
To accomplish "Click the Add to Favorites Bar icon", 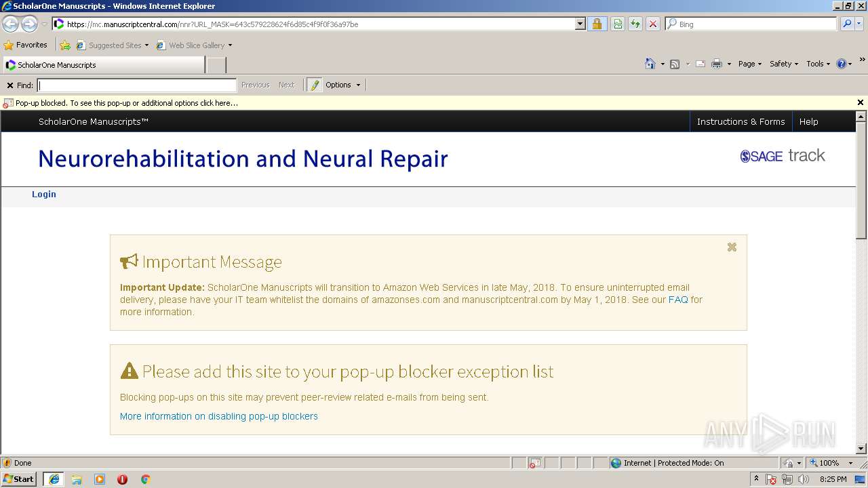I will (65, 45).
